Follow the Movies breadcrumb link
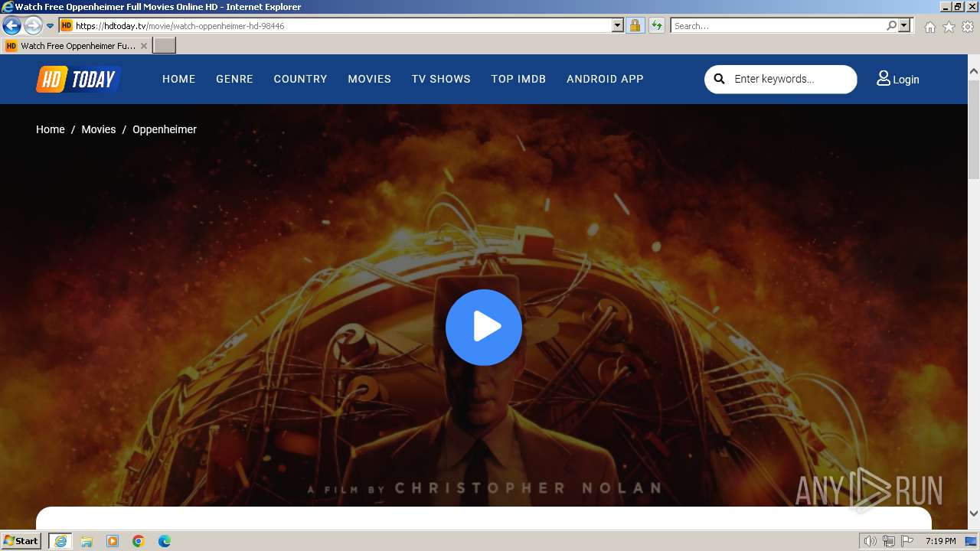The height and width of the screenshot is (551, 980). point(99,129)
